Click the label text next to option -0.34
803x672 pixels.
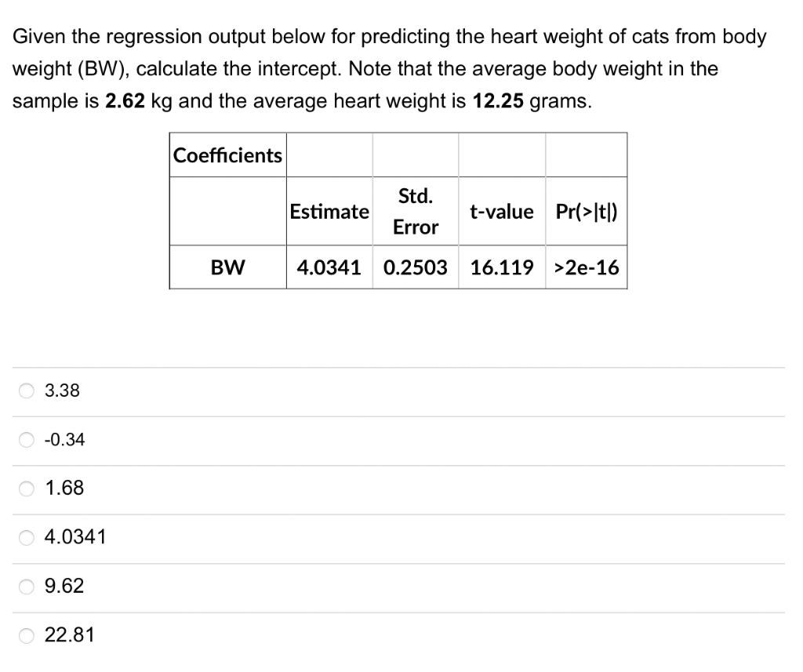coord(64,440)
